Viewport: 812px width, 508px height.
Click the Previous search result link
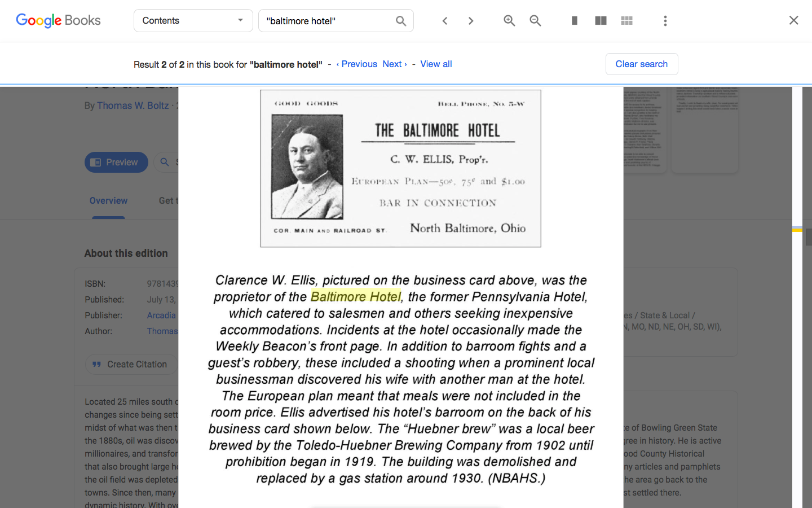point(357,64)
